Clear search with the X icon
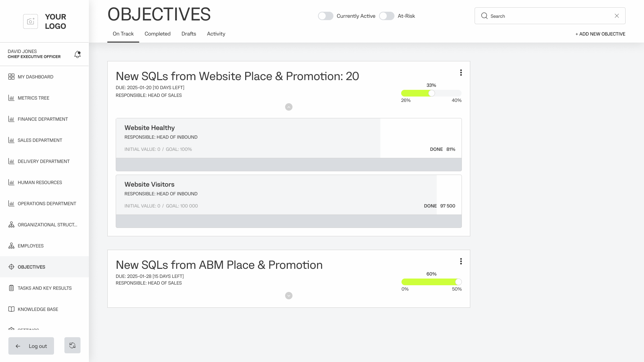 pos(616,16)
